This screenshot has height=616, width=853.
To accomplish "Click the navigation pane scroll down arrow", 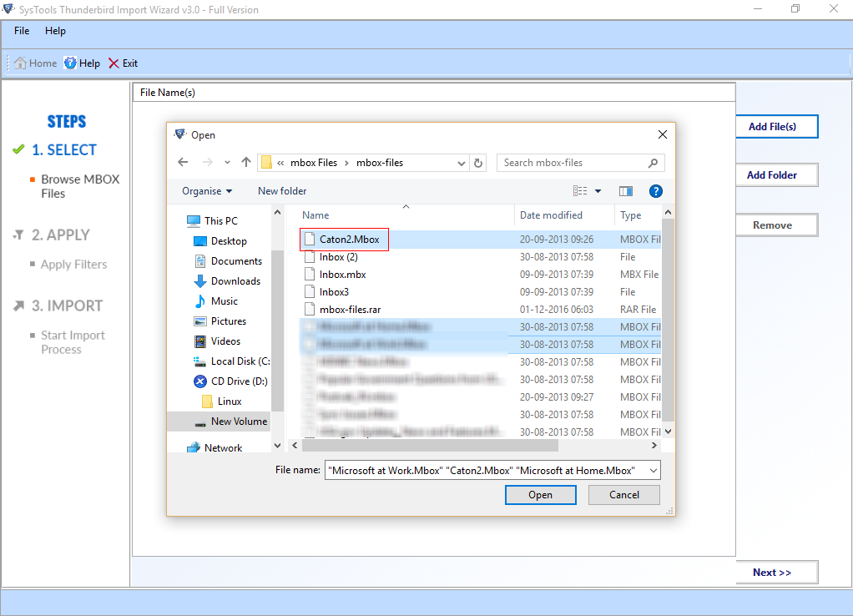I will [x=277, y=446].
